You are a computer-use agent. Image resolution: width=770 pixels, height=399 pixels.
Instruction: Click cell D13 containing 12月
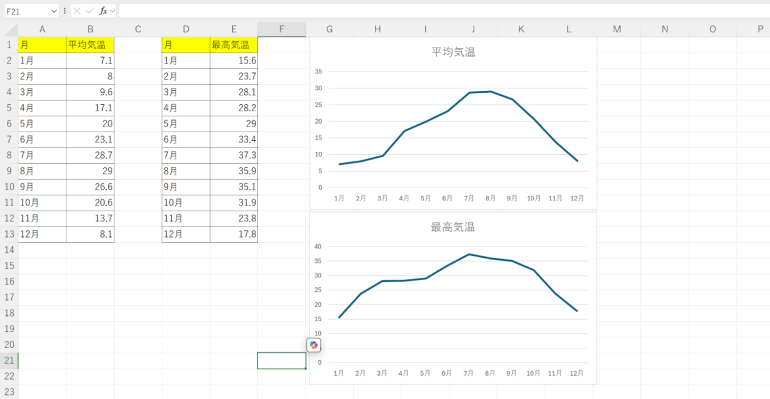186,234
